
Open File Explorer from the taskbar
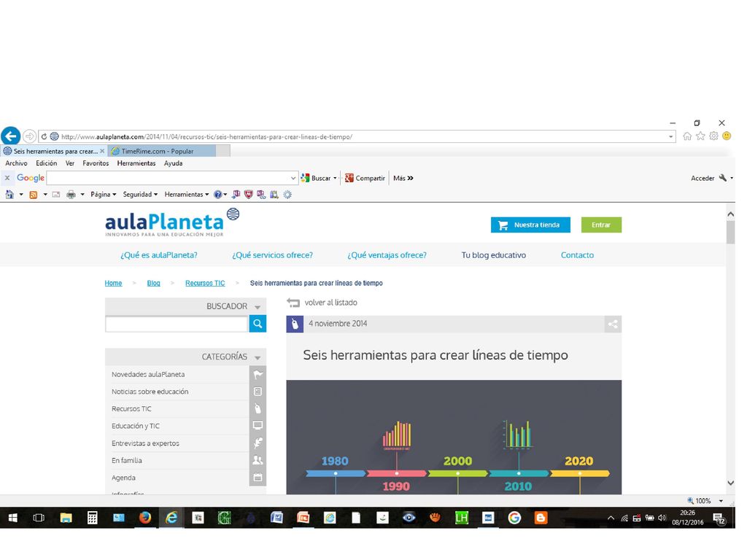click(66, 518)
